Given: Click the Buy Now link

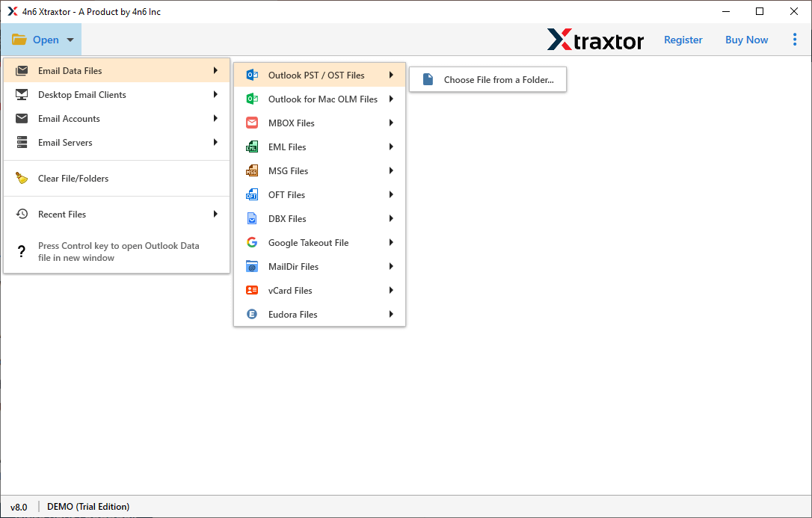Looking at the screenshot, I should [746, 40].
